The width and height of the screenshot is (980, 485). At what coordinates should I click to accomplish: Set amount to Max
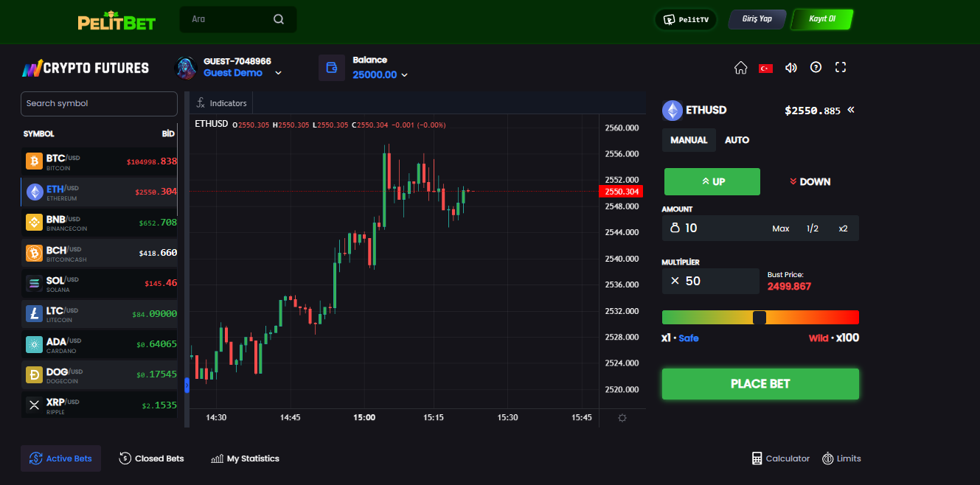coord(781,228)
